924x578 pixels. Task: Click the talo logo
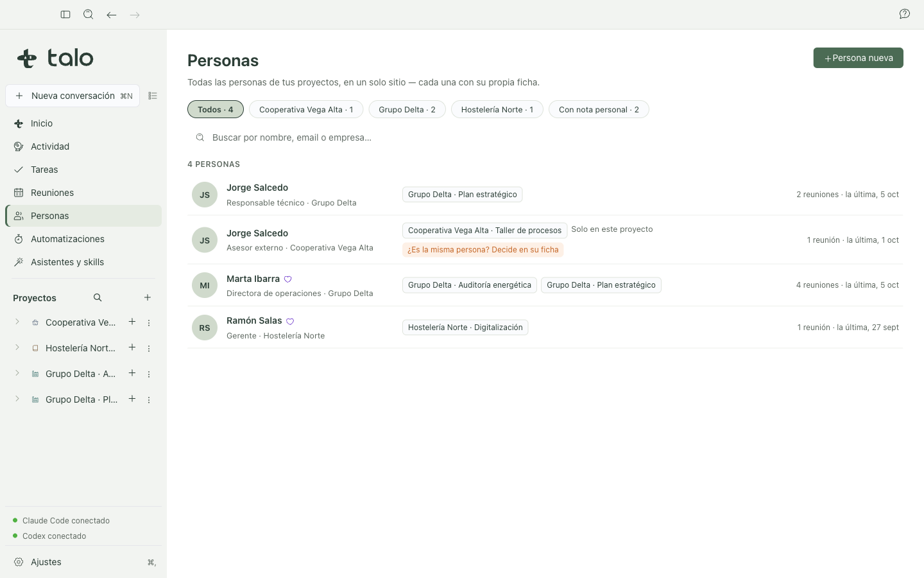[55, 58]
